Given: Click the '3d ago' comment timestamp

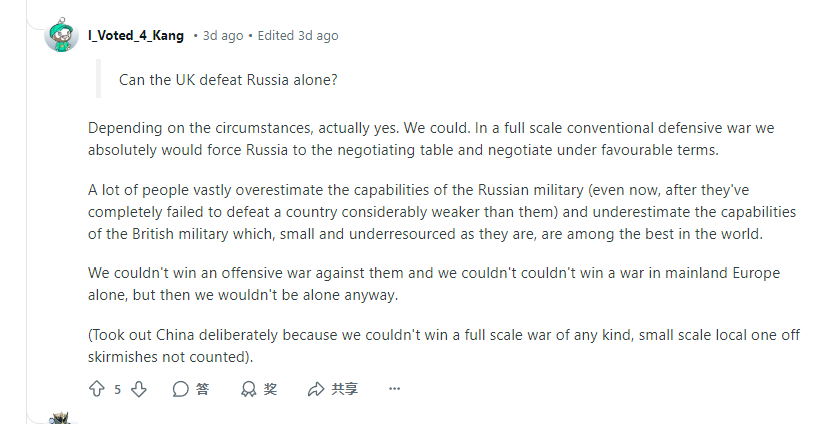Looking at the screenshot, I should (223, 36).
